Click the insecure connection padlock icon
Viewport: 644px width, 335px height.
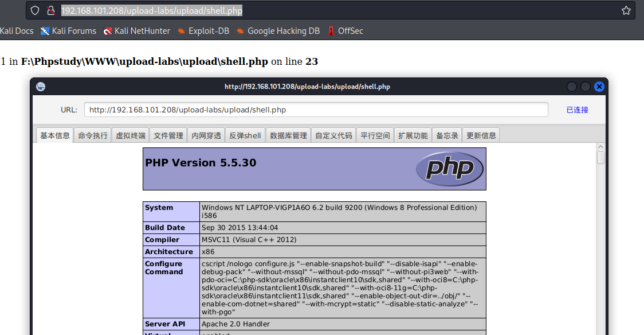click(x=51, y=10)
